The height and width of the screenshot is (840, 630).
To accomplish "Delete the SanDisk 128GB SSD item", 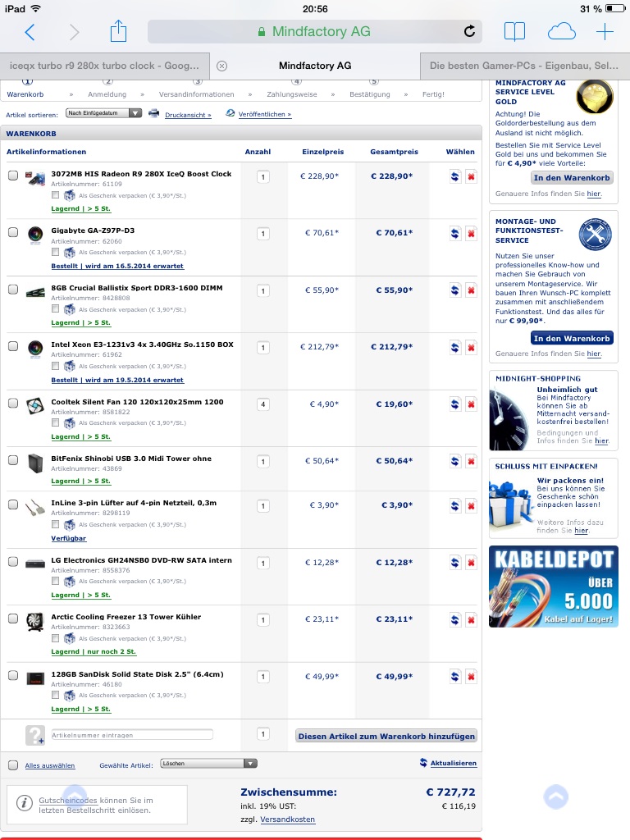I will pos(471,677).
